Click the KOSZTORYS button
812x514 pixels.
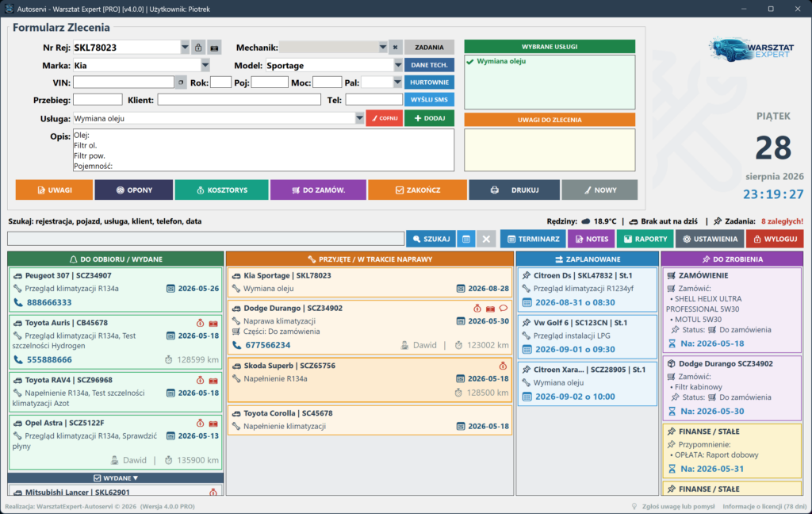tap(222, 190)
